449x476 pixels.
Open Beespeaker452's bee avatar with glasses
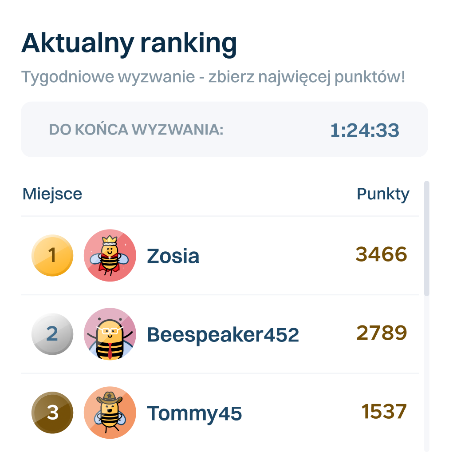(110, 334)
